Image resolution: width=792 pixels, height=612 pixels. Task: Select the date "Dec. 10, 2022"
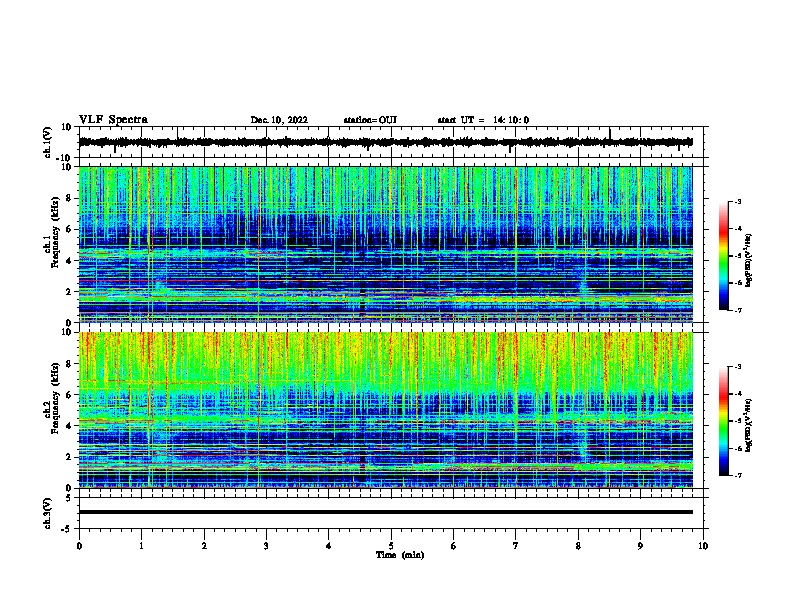tap(279, 120)
